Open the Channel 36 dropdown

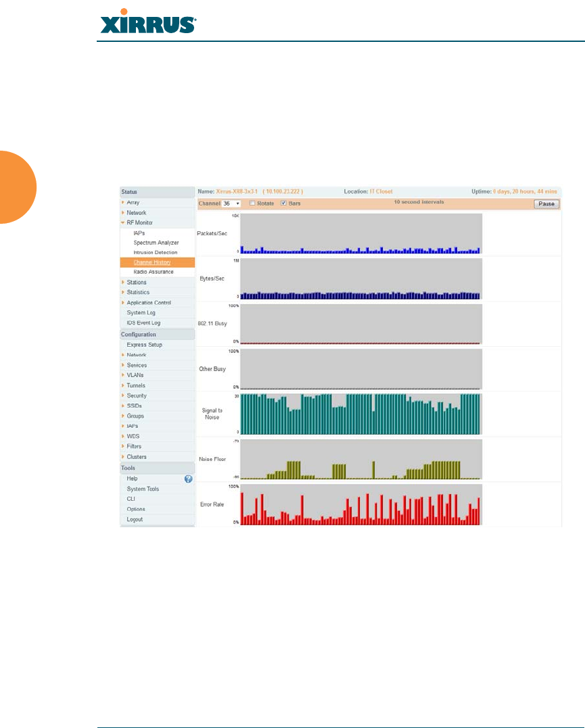pos(231,203)
